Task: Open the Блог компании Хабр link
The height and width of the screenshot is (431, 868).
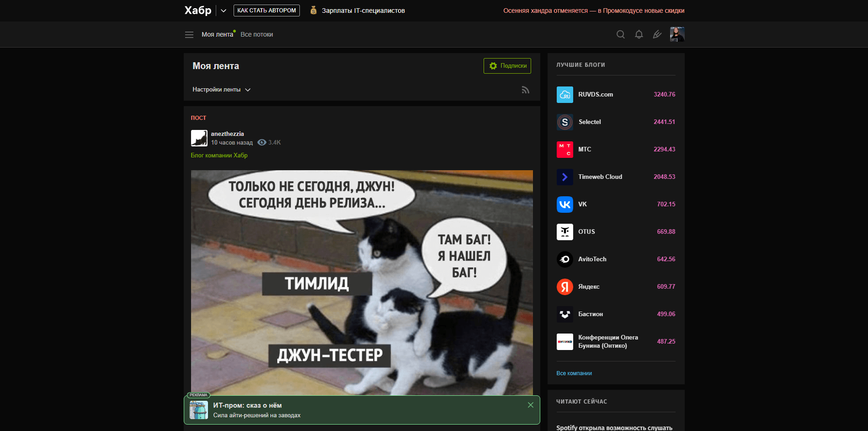Action: point(219,156)
